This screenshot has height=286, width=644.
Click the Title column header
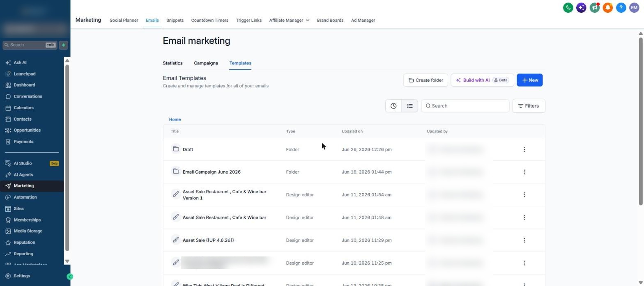[175, 131]
